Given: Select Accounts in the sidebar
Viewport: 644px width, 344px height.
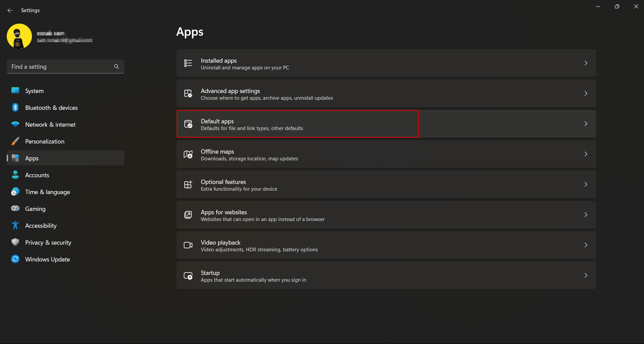Looking at the screenshot, I should (x=37, y=175).
